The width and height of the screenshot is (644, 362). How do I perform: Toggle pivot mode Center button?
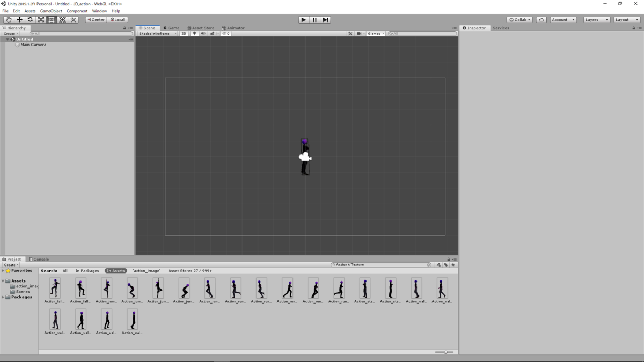[x=96, y=20]
